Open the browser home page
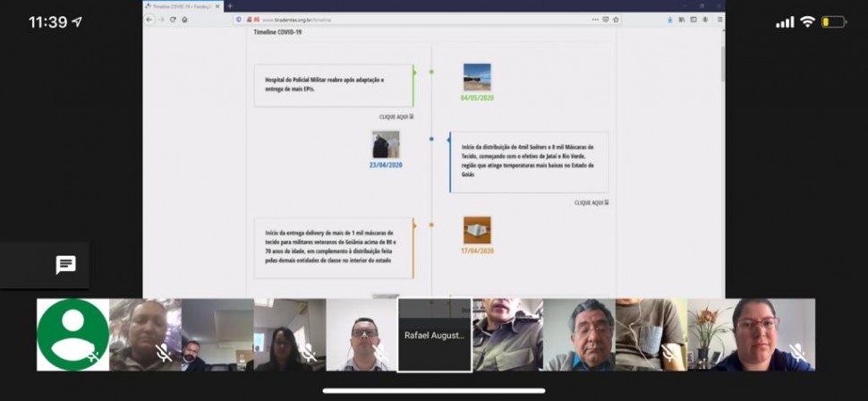The width and height of the screenshot is (868, 401). click(184, 20)
